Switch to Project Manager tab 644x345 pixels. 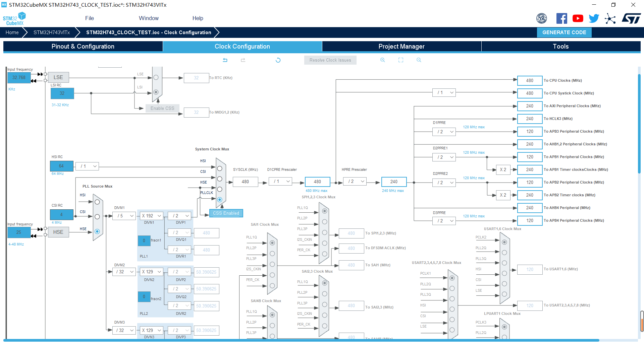(401, 47)
